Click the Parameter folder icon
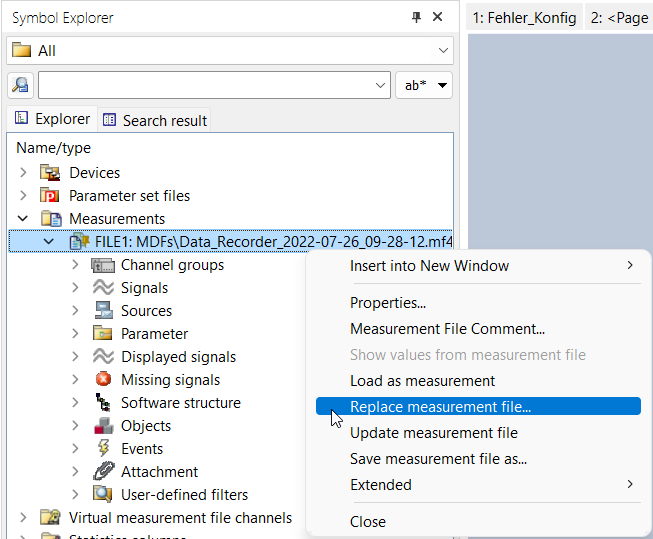 click(103, 333)
